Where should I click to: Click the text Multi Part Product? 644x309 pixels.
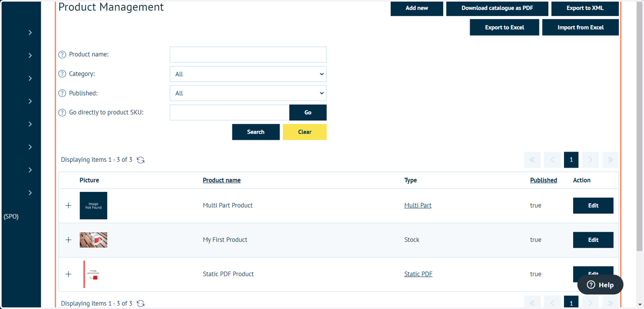click(x=228, y=205)
